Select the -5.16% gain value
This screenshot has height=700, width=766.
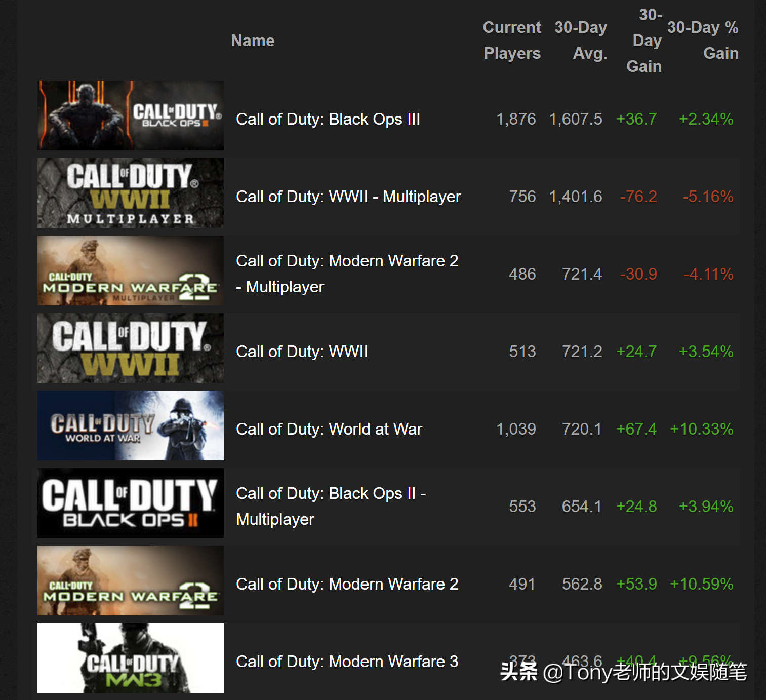(708, 197)
